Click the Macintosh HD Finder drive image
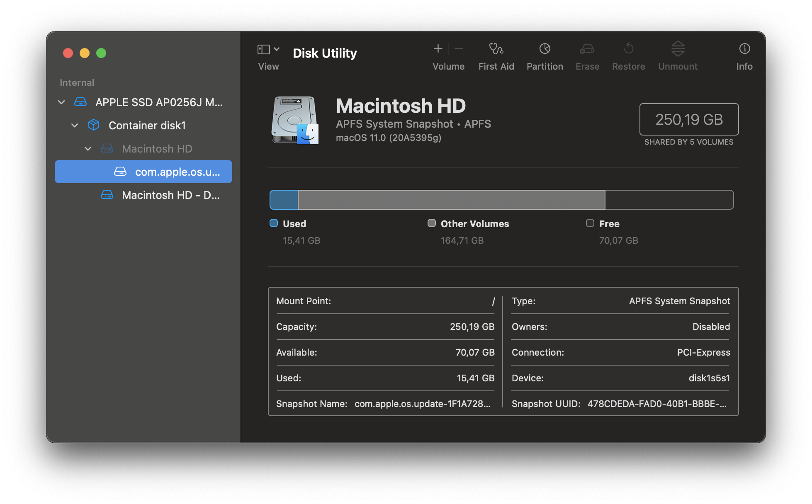Viewport: 812px width, 504px height. 295,120
